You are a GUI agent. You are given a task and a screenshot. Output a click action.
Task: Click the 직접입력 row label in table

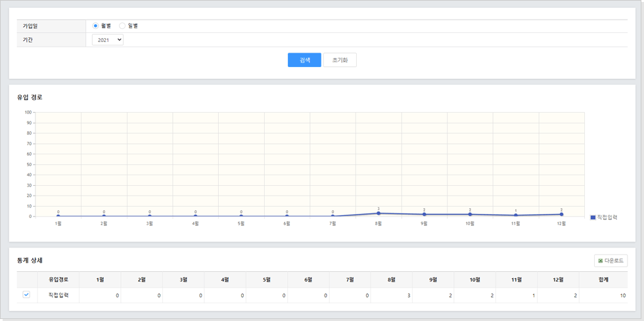tap(58, 295)
